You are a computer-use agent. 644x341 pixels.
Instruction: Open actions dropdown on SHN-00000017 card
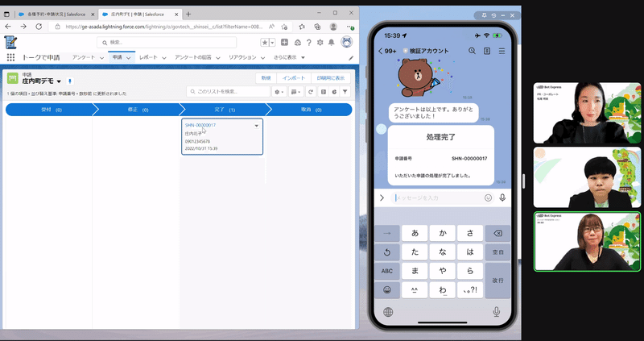pyautogui.click(x=257, y=126)
